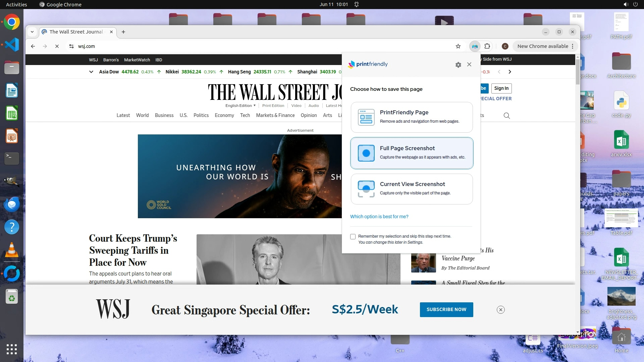Image resolution: width=644 pixels, height=362 pixels.
Task: Open Chrome extensions puzzle icon
Action: point(487,46)
